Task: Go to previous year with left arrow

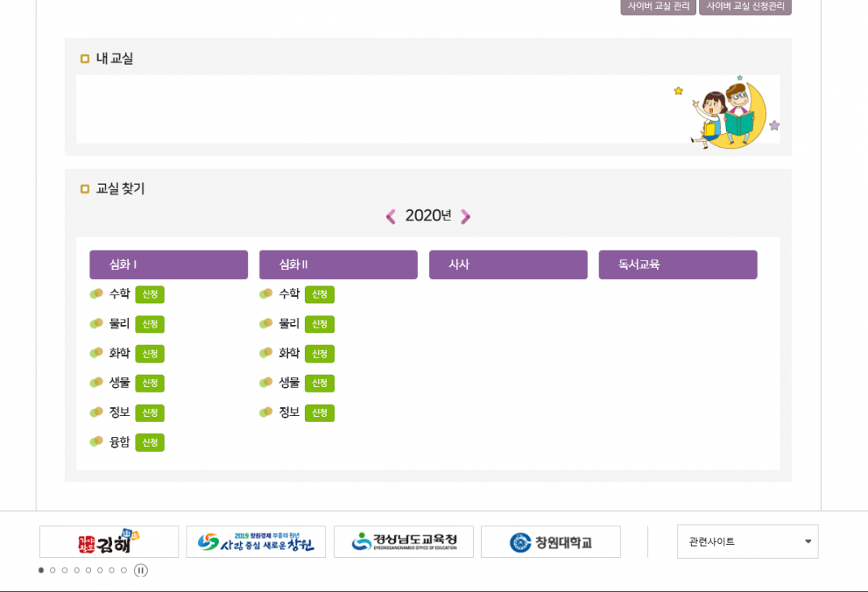Action: click(390, 217)
